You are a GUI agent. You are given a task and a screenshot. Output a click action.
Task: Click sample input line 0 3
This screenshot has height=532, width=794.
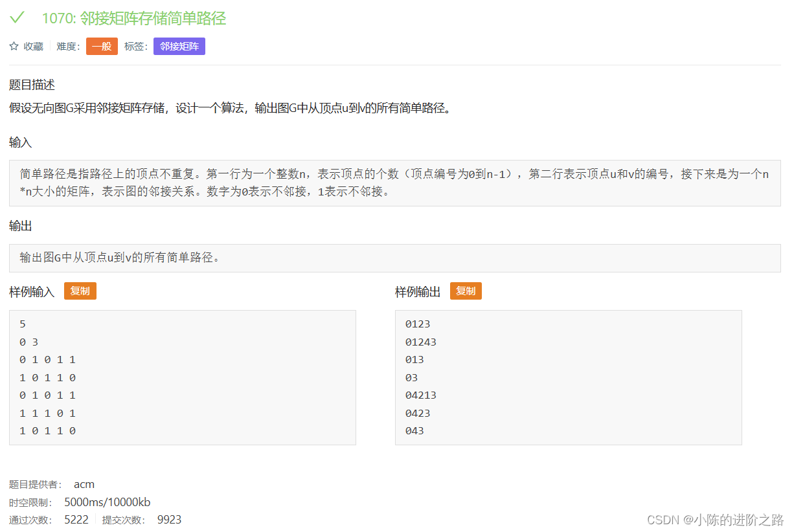29,342
